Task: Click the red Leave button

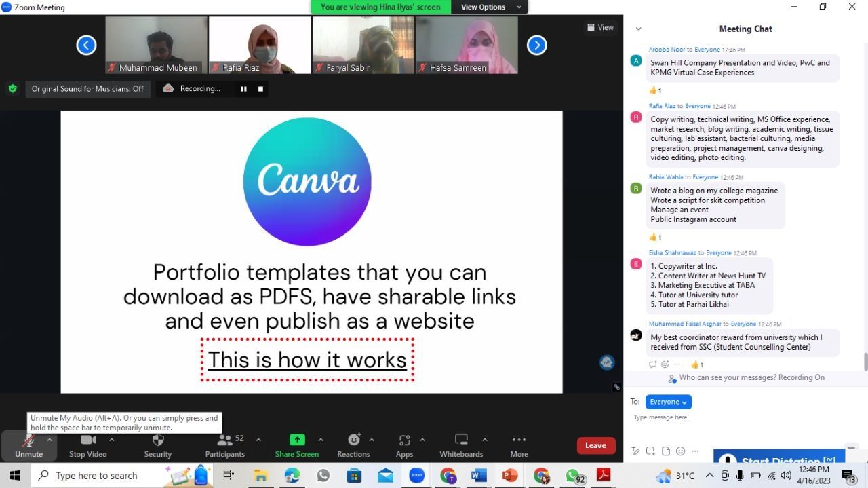Action: coord(595,445)
